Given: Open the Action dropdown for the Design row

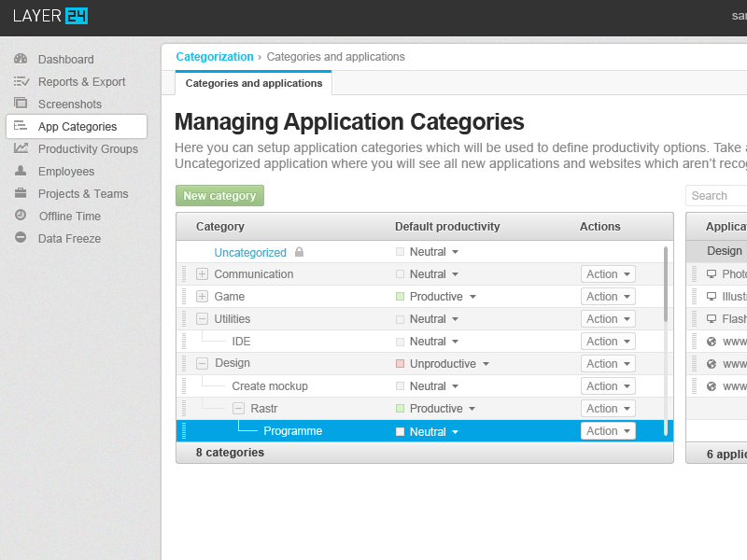Looking at the screenshot, I should pos(608,363).
